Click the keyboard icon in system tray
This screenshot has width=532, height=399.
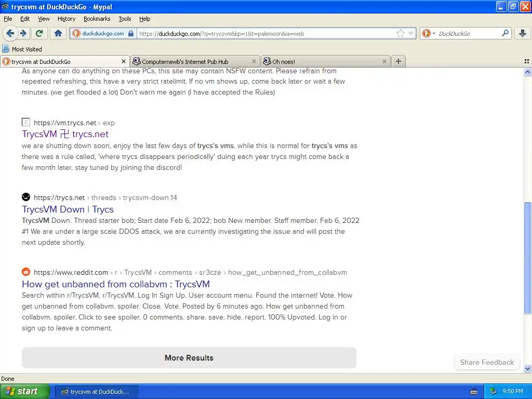tap(474, 392)
